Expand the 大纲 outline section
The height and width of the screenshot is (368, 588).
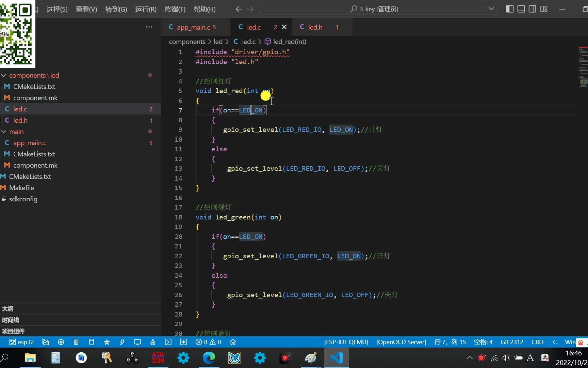point(80,309)
